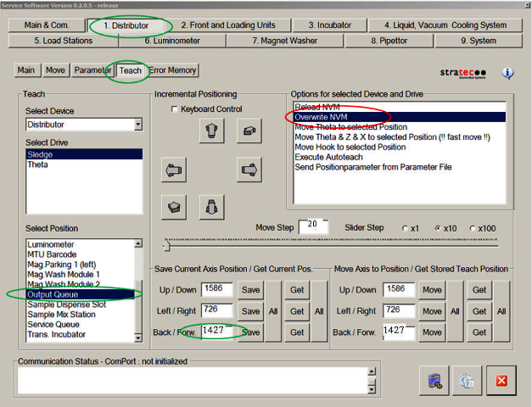Open the Error Memory tab

tap(172, 70)
